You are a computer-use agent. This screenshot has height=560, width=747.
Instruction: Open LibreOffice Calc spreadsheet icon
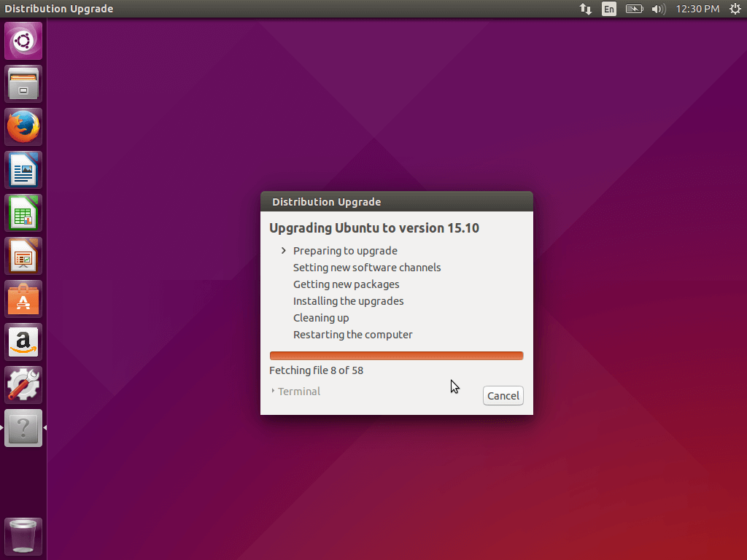tap(23, 214)
